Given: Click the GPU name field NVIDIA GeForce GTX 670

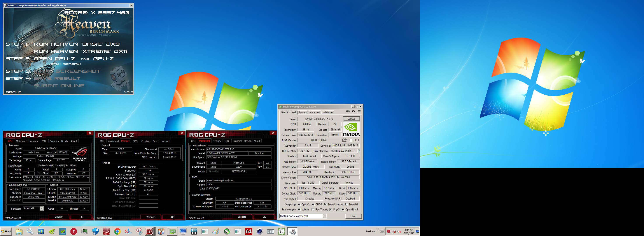Looking at the screenshot, I should tap(319, 119).
